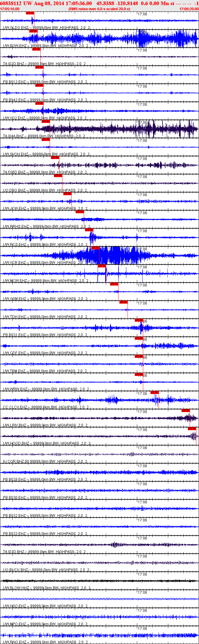The height and width of the screenshot is (644, 199).
Task: Select the red pick flag on the VCR trace
Action: 96,248
